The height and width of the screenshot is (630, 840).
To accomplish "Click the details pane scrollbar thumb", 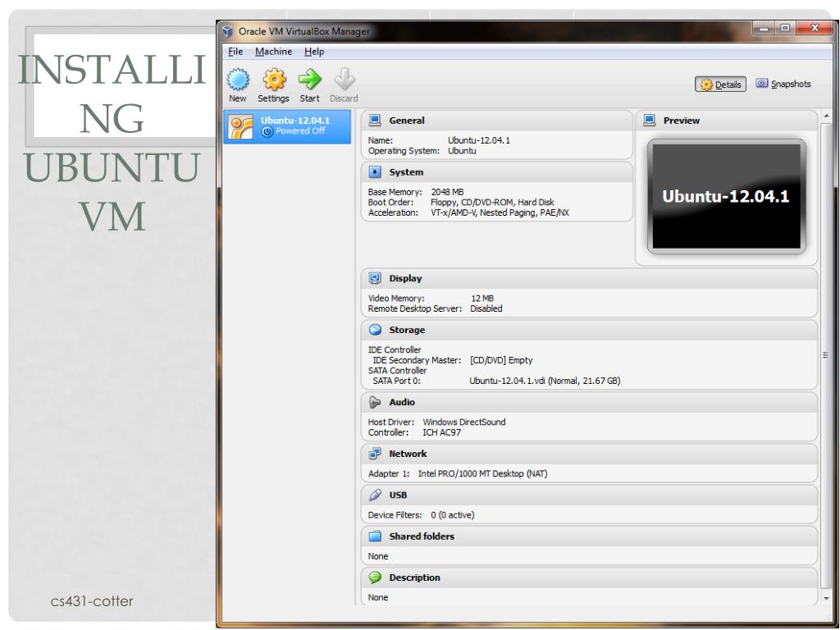I will pos(826,354).
